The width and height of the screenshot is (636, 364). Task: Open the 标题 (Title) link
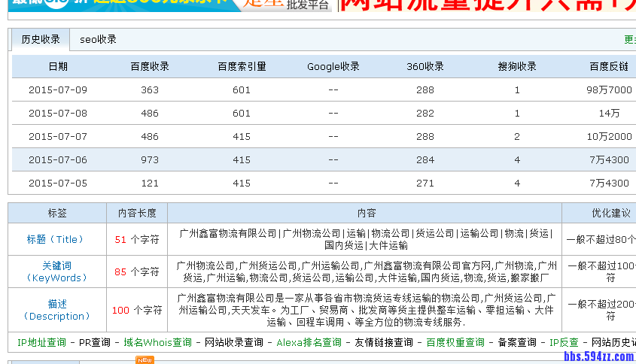(55, 240)
